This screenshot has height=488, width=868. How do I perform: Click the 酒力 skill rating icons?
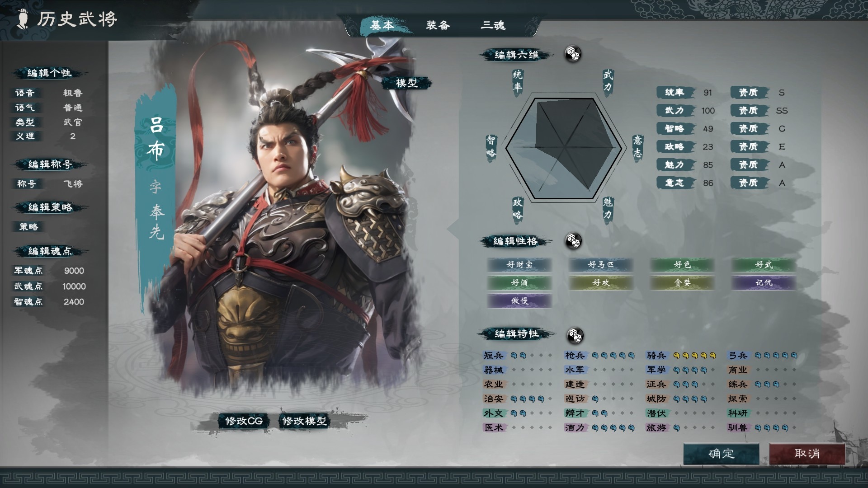[x=613, y=427]
